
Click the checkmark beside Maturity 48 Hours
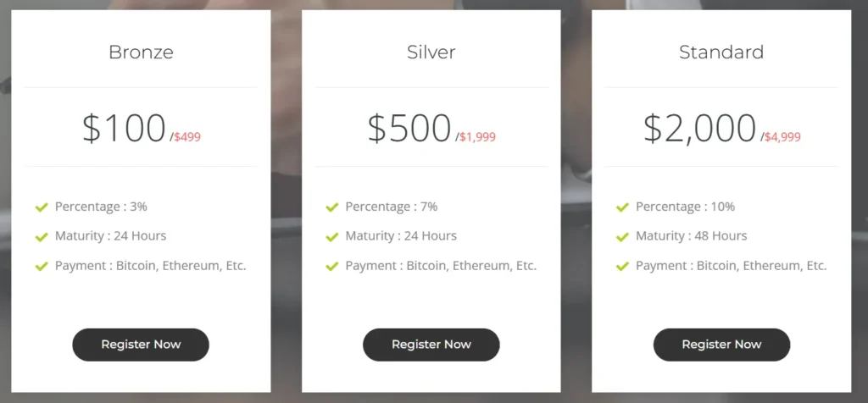(623, 236)
